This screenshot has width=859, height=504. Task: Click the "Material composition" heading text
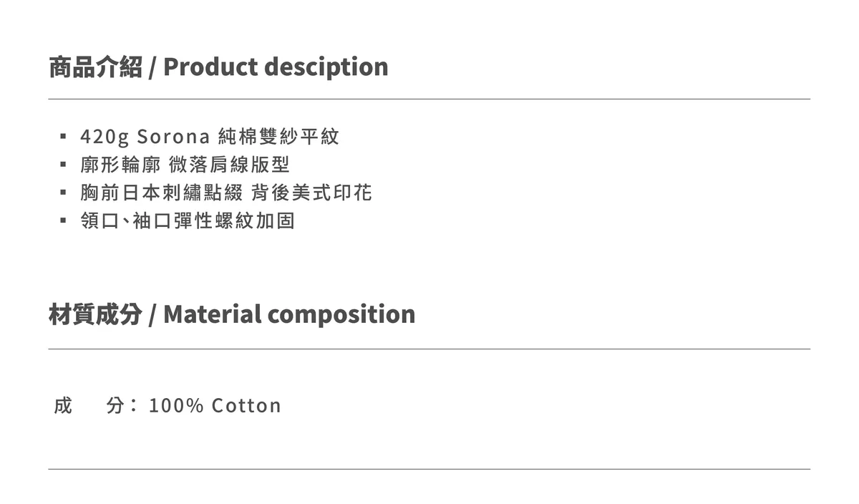click(x=289, y=314)
